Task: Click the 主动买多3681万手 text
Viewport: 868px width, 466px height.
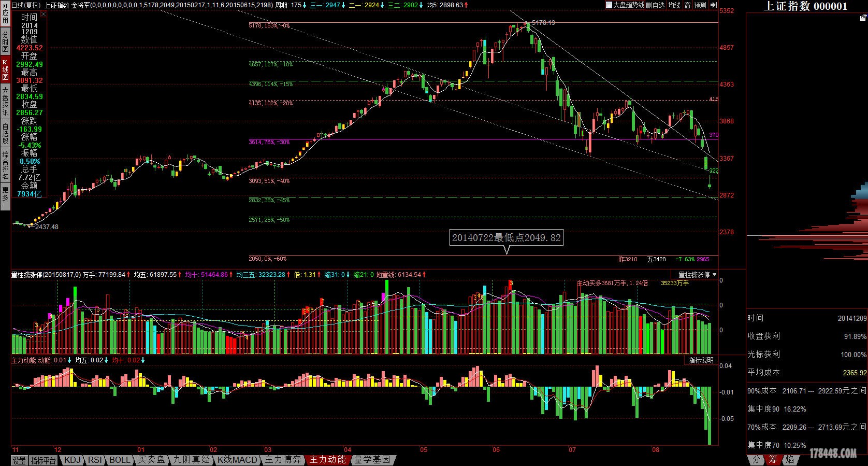Action: click(612, 283)
